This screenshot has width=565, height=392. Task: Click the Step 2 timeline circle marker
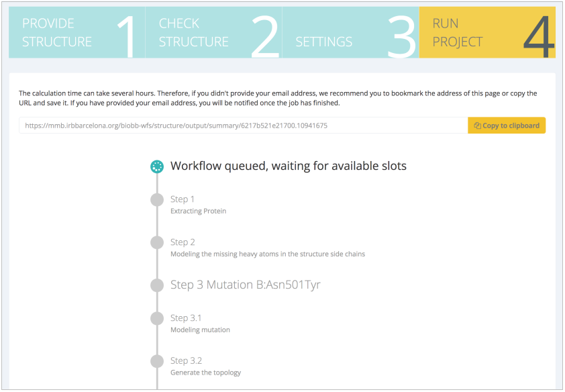click(157, 242)
